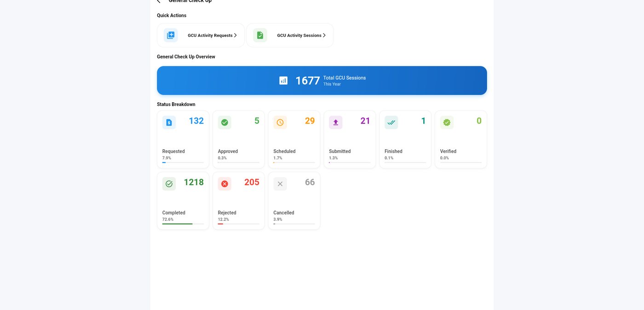Go back using the back arrow

tap(159, 1)
